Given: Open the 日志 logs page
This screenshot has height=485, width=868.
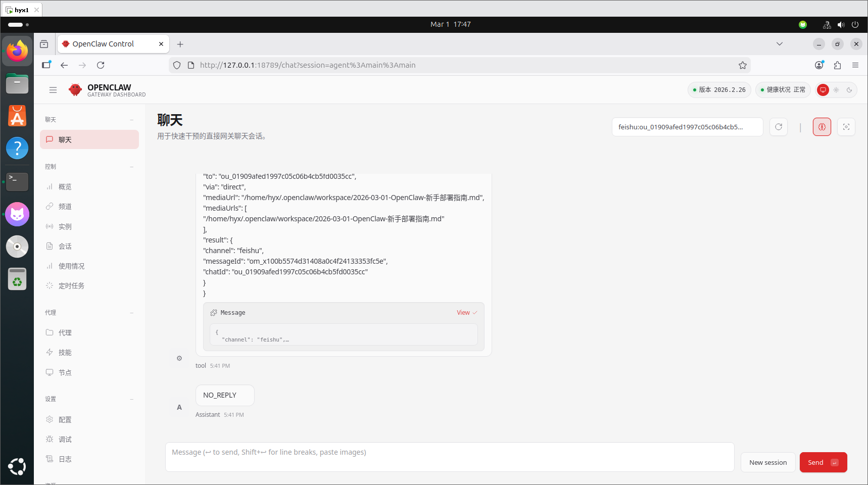Looking at the screenshot, I should click(89, 459).
